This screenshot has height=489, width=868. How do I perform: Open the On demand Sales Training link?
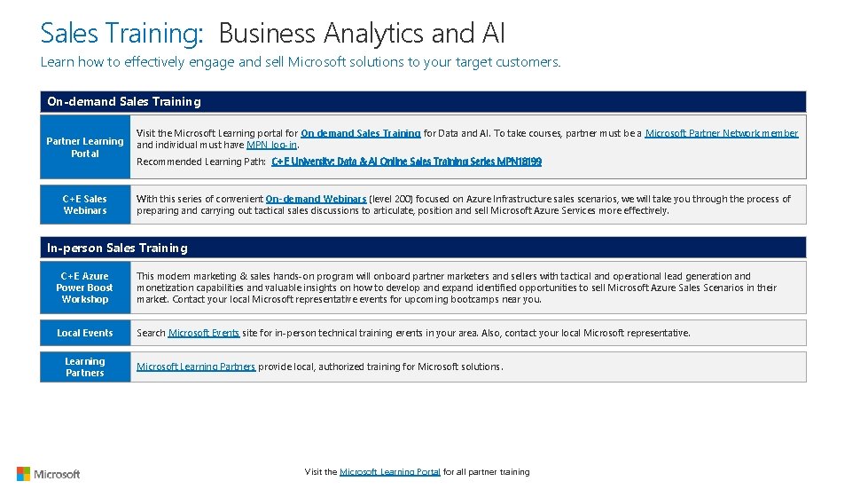point(360,134)
